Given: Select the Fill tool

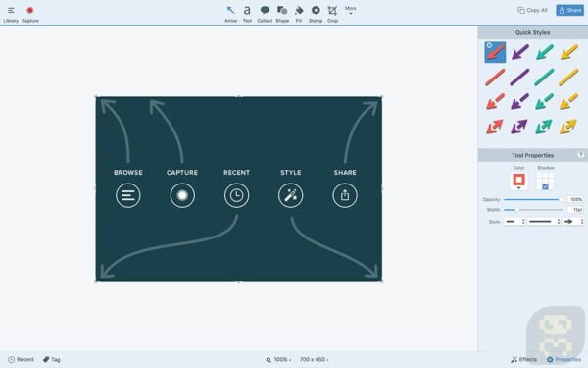Looking at the screenshot, I should coord(299,14).
